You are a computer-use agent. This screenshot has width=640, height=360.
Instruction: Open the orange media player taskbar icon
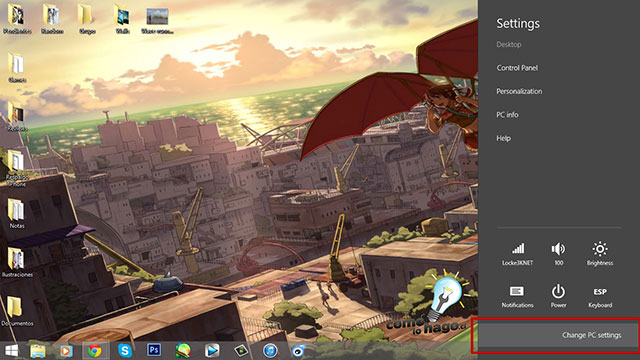point(66,351)
